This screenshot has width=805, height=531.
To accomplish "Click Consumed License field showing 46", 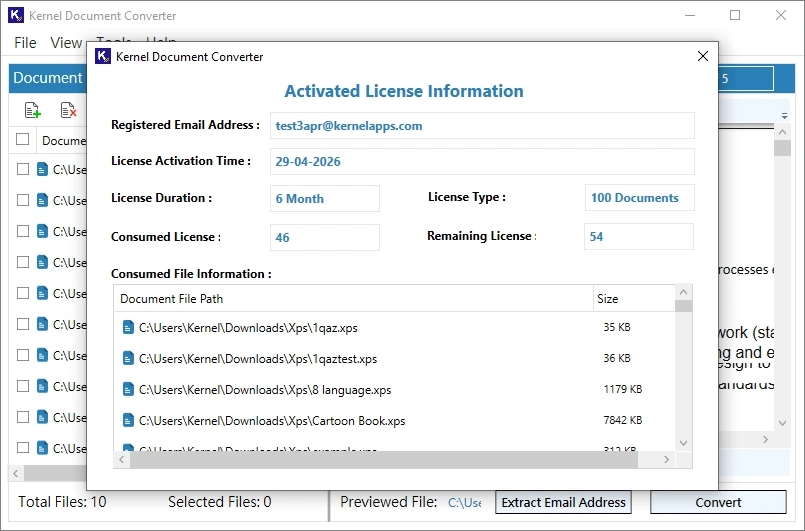I will 324,237.
